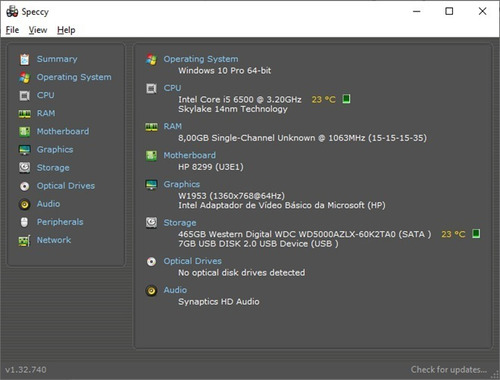Click the Motherboard icon in summary pane
Viewport: 500px width, 380px height.
tap(151, 156)
